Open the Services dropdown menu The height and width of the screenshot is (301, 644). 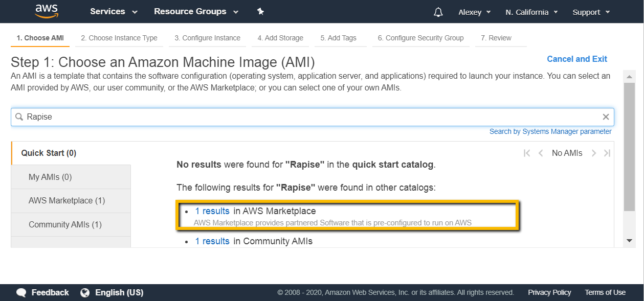coord(114,12)
